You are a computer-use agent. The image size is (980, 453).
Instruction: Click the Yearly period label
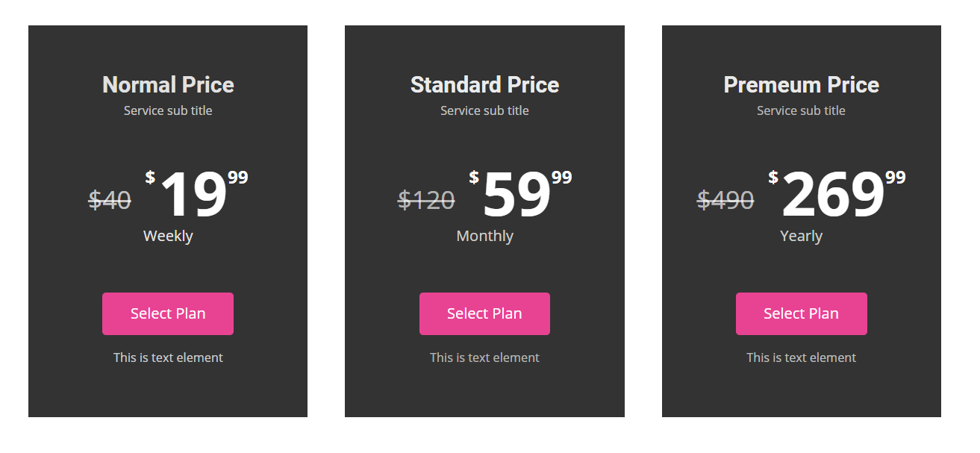[801, 236]
